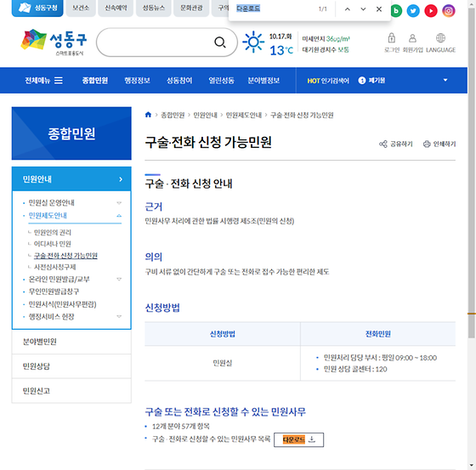476x470 pixels.
Task: Click the 회원가입 person icon
Action: [412, 38]
